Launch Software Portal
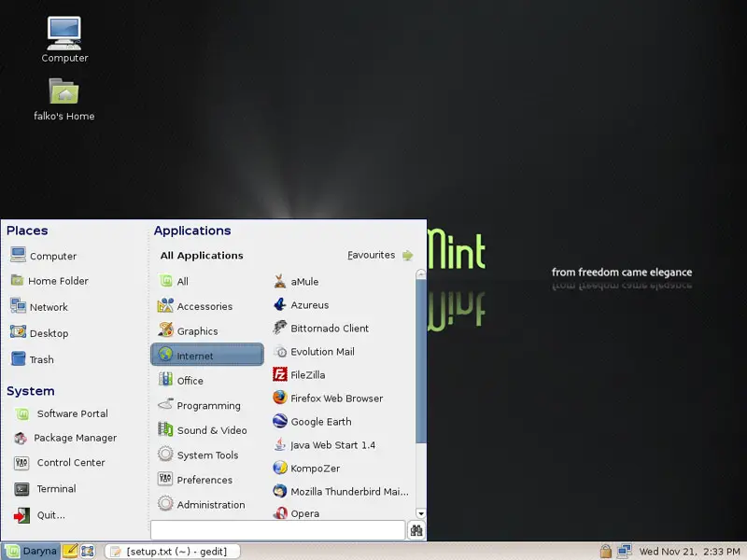This screenshot has width=747, height=560. coord(61,413)
